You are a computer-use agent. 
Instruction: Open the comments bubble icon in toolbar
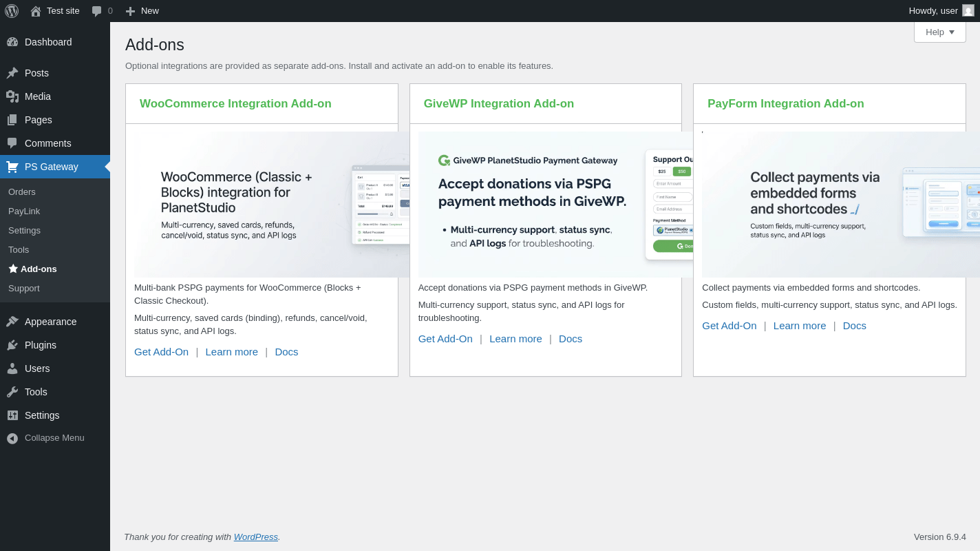coord(97,11)
